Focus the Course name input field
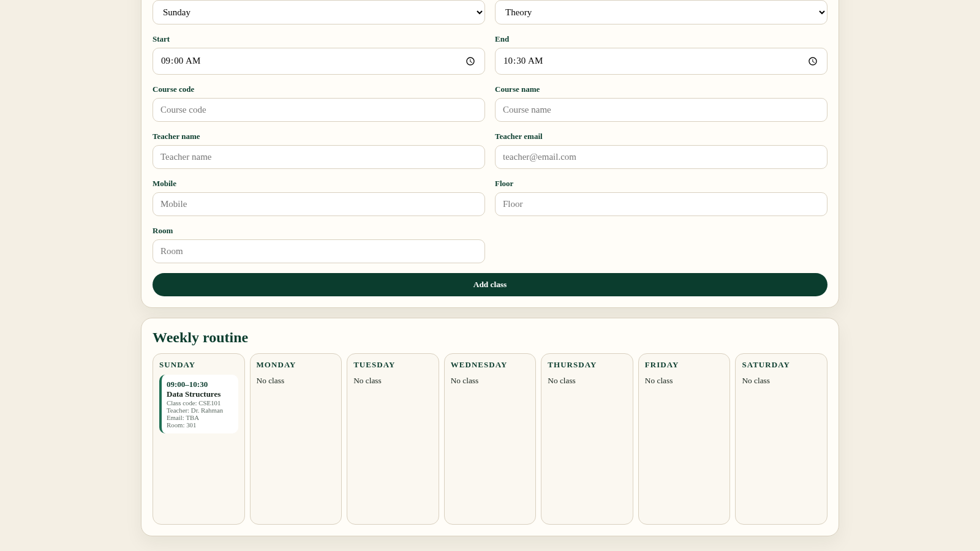 tap(661, 110)
